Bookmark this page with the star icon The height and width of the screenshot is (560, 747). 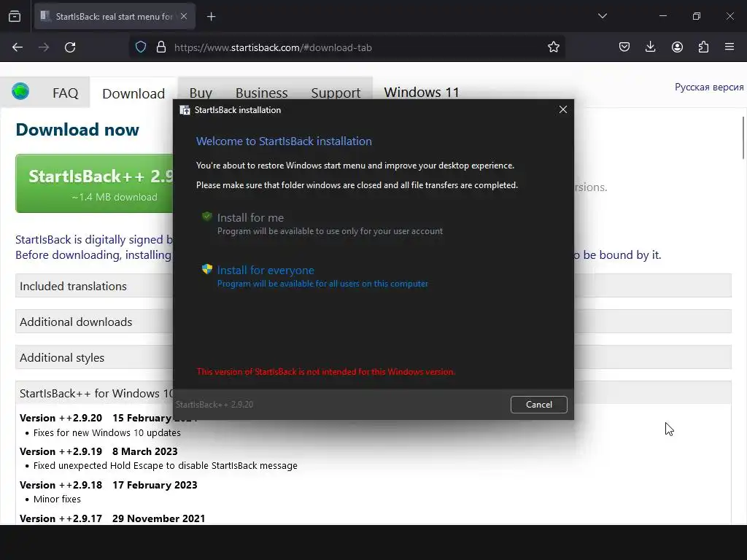(x=553, y=47)
